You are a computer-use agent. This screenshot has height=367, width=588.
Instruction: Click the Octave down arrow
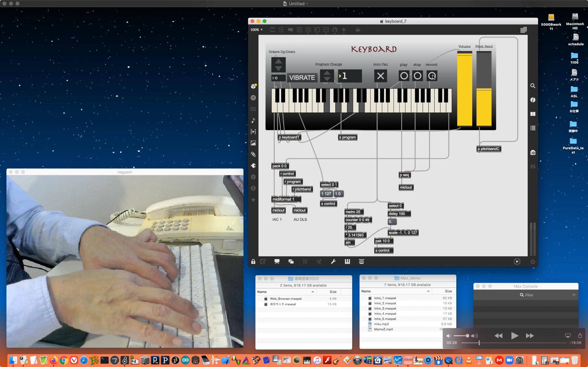pyautogui.click(x=278, y=68)
